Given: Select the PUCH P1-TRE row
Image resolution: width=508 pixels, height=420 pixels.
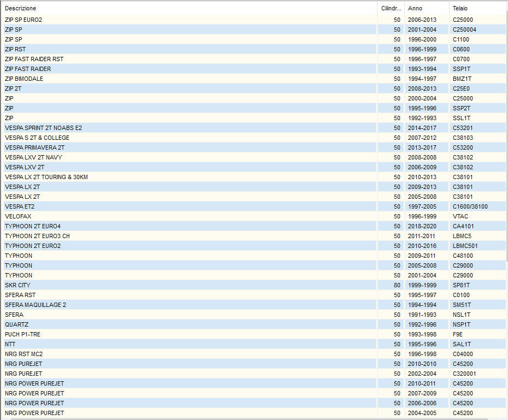Looking at the screenshot, I should 22,334.
